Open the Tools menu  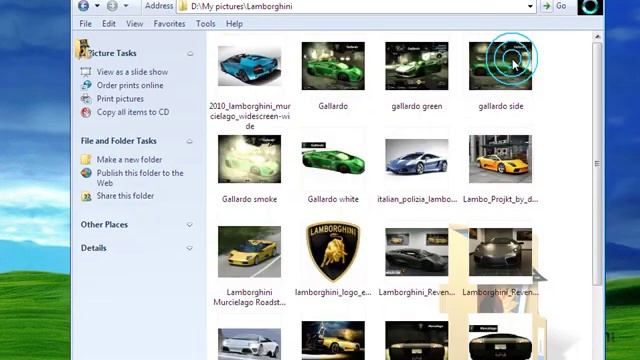pos(205,24)
